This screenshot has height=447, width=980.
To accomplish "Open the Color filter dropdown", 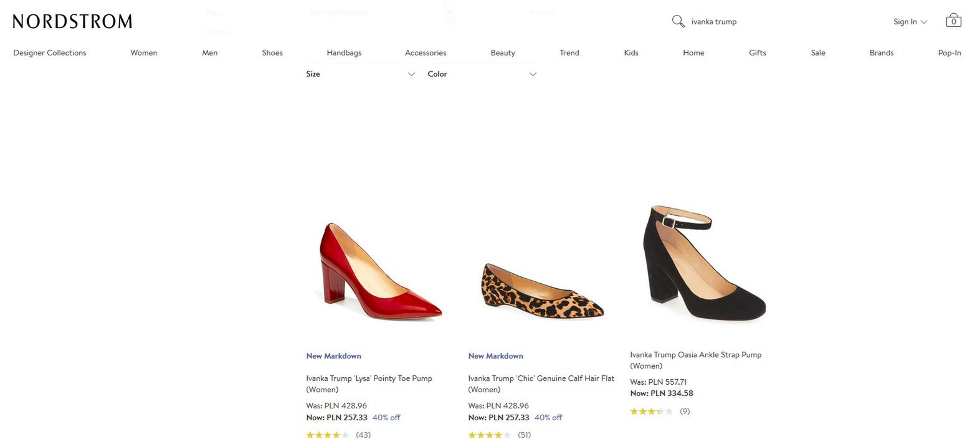I will point(482,74).
